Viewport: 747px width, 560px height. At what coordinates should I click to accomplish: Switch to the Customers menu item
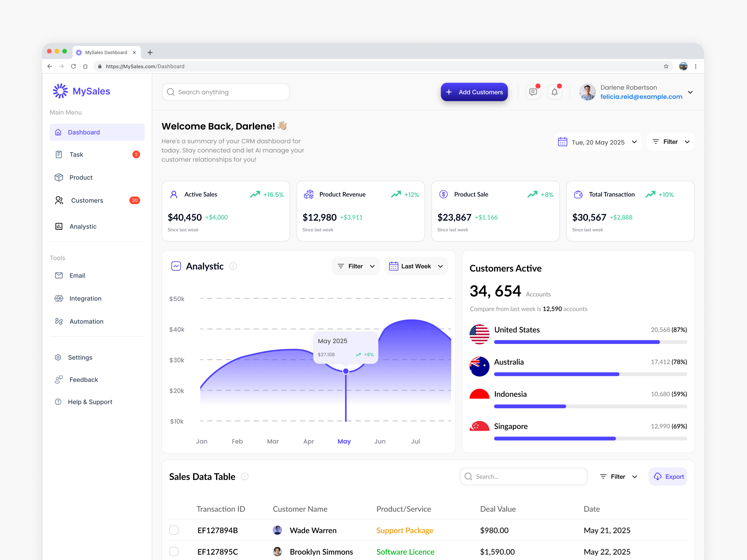(x=87, y=200)
